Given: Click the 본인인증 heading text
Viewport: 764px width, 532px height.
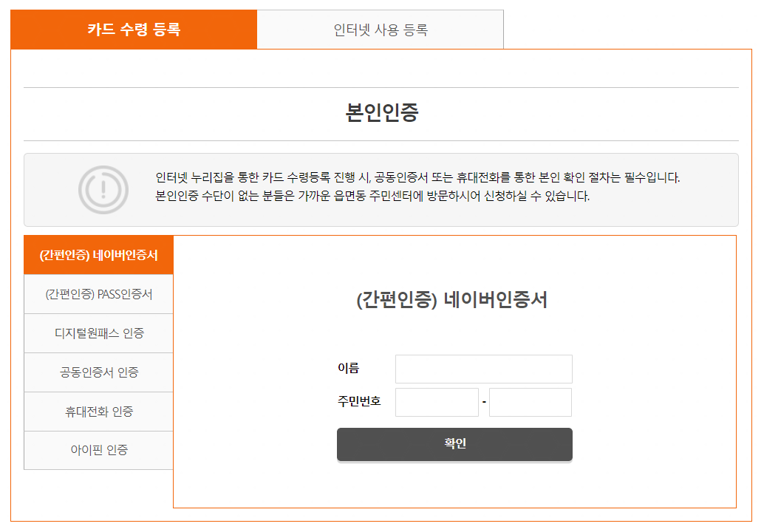Looking at the screenshot, I should pyautogui.click(x=382, y=112).
